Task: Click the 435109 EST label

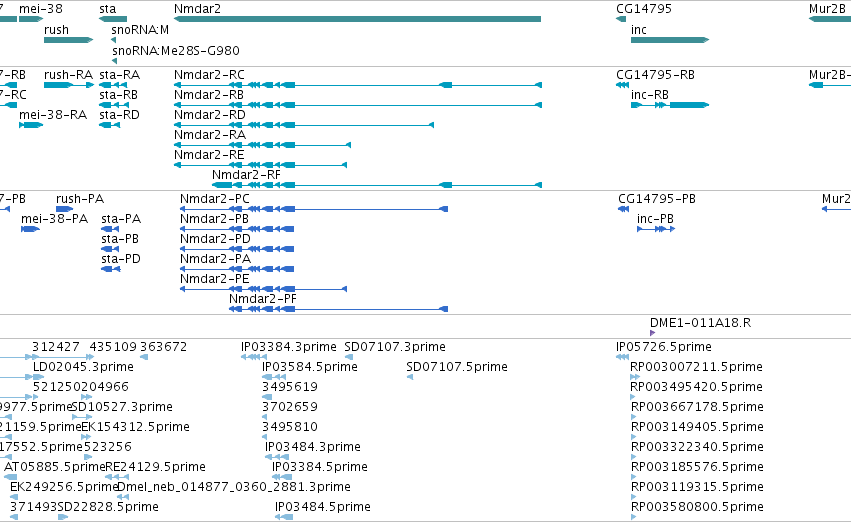Action: click(113, 347)
